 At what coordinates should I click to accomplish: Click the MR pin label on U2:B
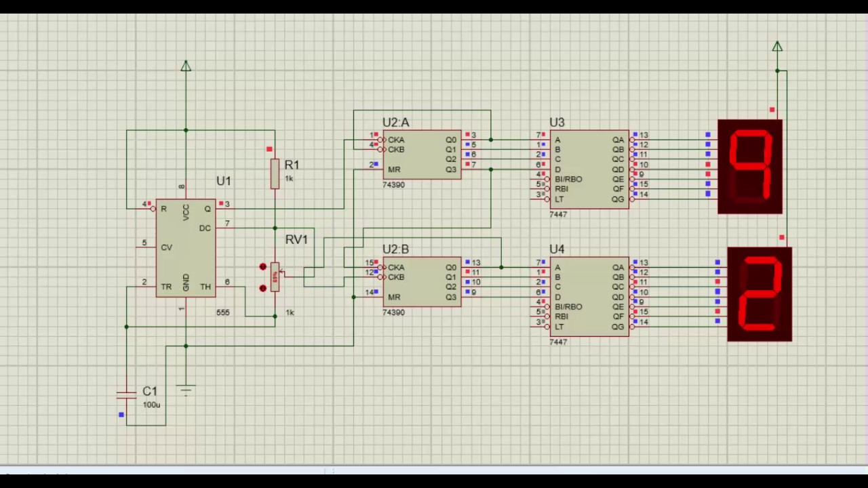click(394, 297)
